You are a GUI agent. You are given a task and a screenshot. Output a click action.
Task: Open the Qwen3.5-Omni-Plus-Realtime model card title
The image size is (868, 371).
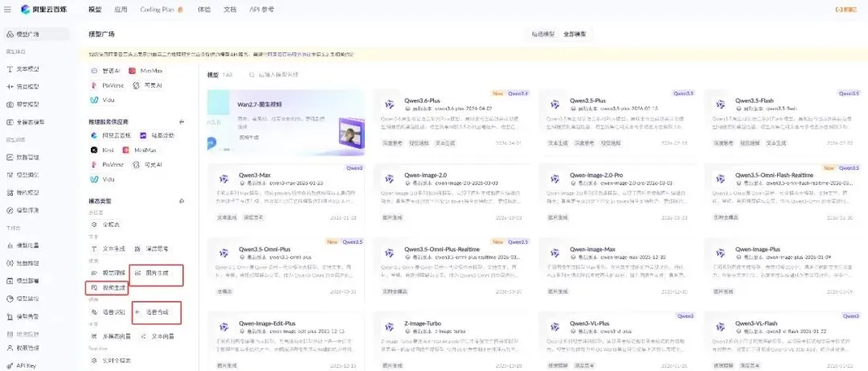442,249
